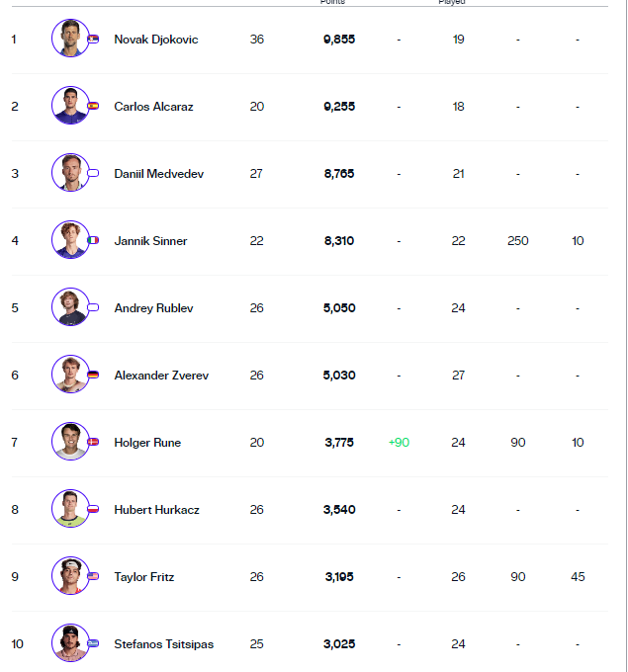Select the Taylor Fritz name link
The height and width of the screenshot is (672, 628).
click(x=143, y=577)
